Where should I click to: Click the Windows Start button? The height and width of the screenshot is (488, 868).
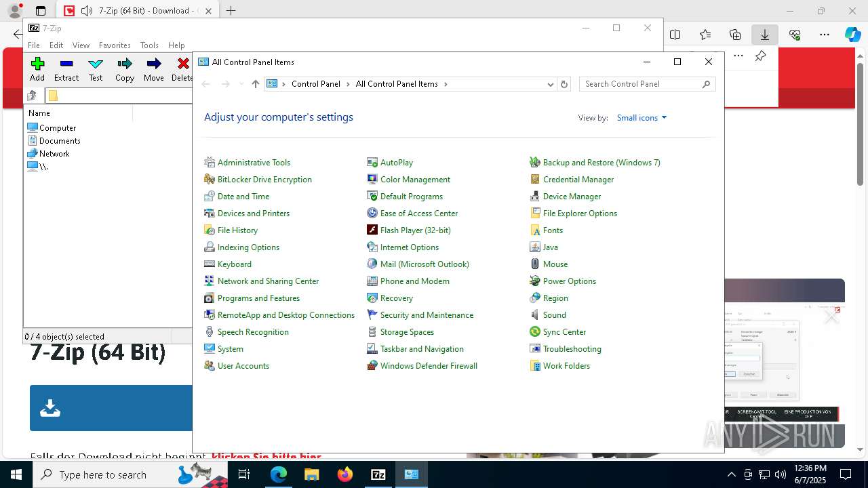(x=16, y=474)
